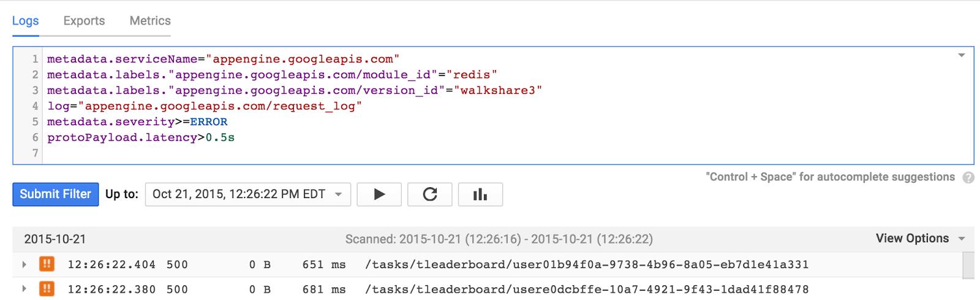Switch to the Exports tab
Screen dimensions: 980x300
click(x=84, y=21)
